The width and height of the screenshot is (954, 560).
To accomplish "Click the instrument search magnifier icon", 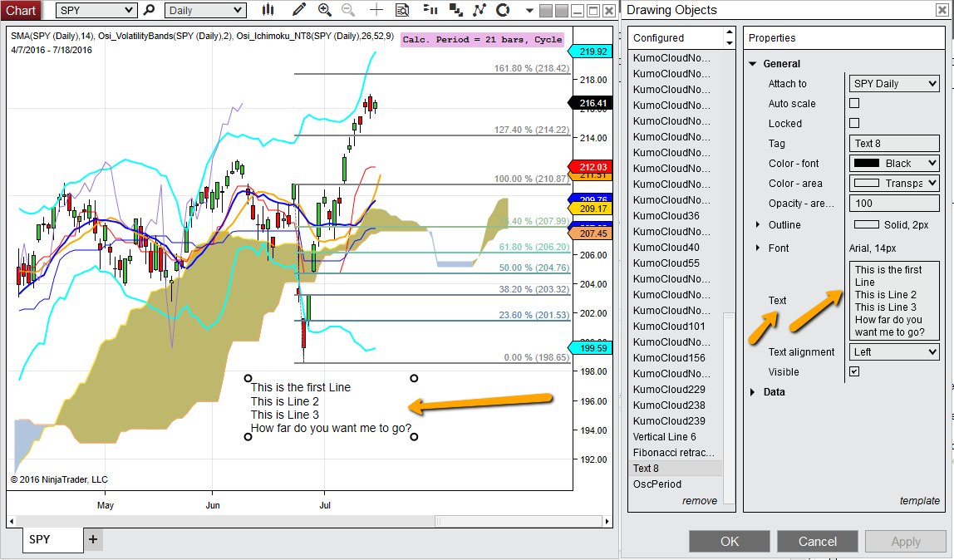I will [150, 10].
